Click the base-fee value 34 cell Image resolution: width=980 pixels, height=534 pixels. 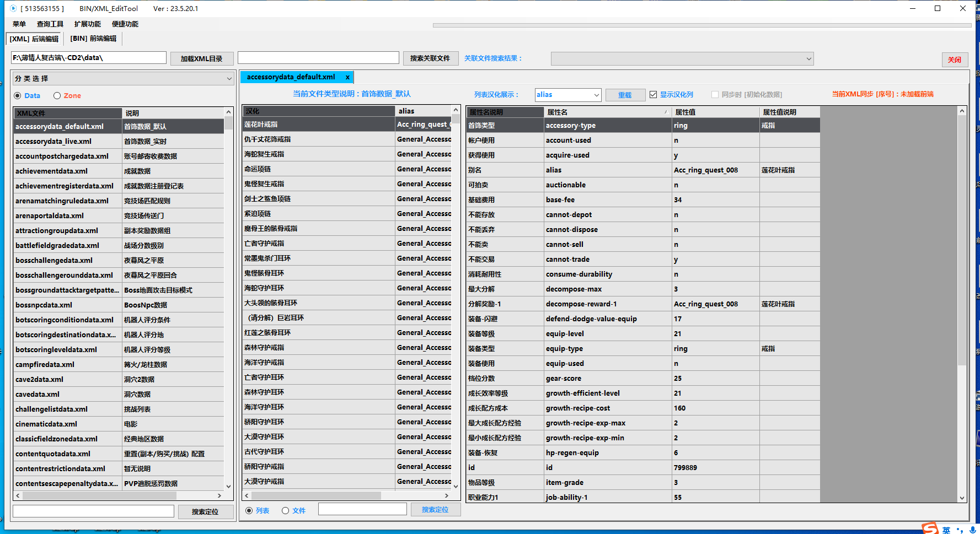[x=715, y=200]
